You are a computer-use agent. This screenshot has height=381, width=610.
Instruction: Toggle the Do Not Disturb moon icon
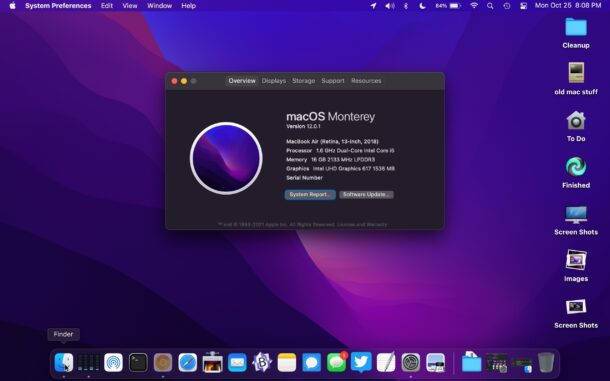(422, 6)
